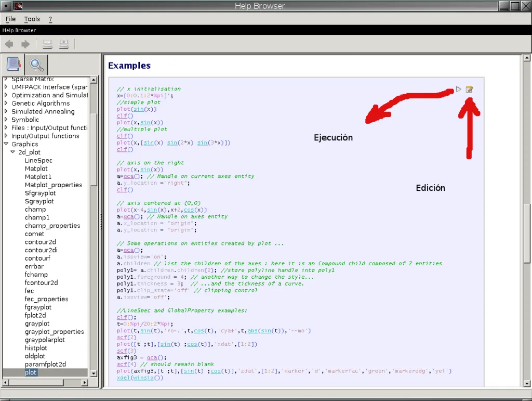Screen dimensions: 532x401
Task: Select fec_properties in the help tree
Action: point(46,299)
